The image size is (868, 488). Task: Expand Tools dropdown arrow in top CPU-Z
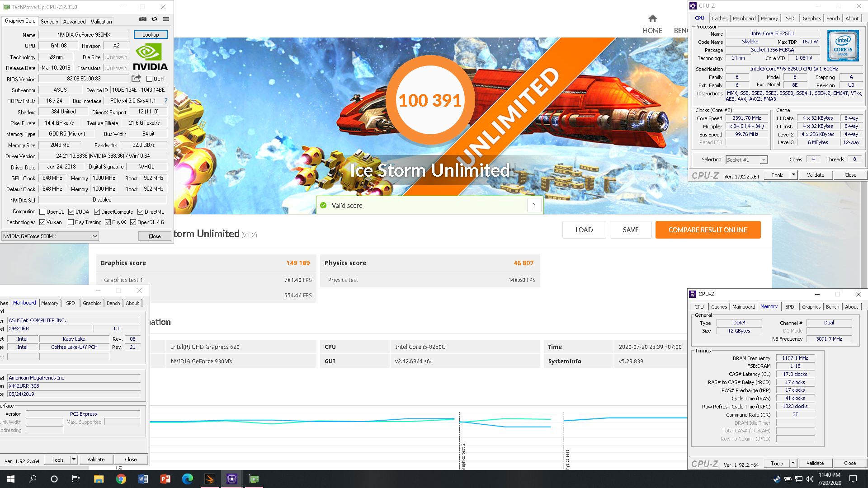tap(793, 175)
